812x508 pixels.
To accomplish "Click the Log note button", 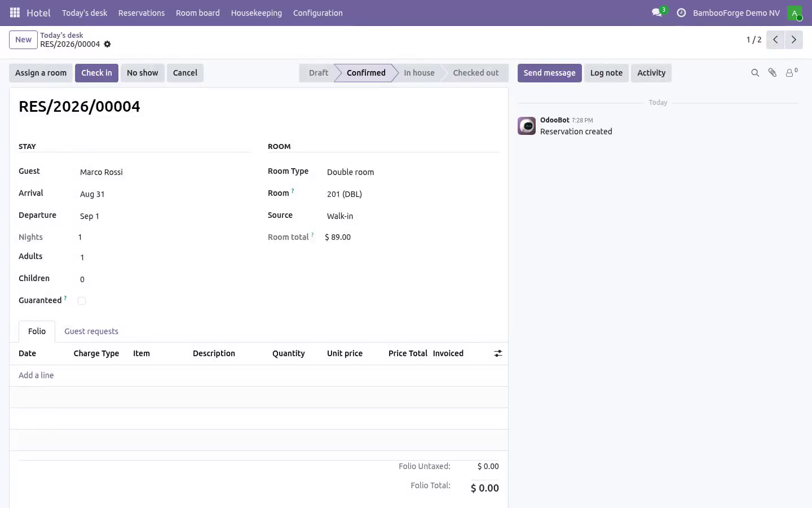I will pyautogui.click(x=606, y=73).
